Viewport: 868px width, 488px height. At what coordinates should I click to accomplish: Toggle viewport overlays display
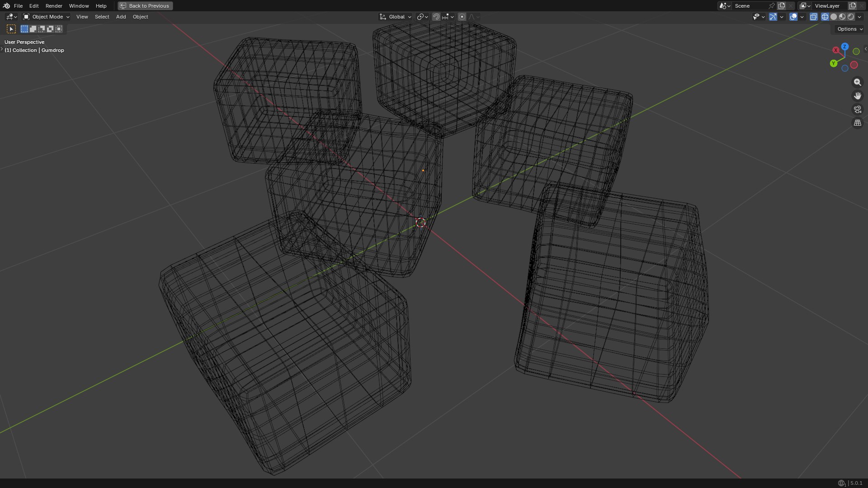click(x=793, y=17)
